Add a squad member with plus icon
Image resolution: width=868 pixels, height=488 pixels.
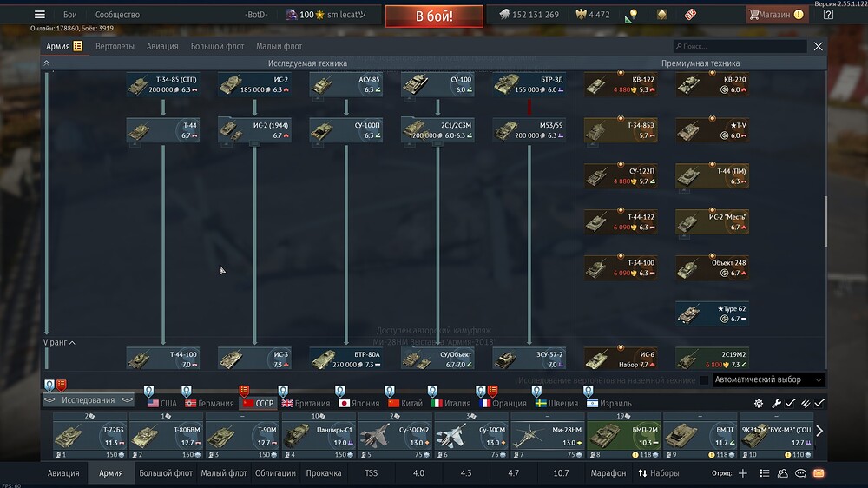pos(743,473)
